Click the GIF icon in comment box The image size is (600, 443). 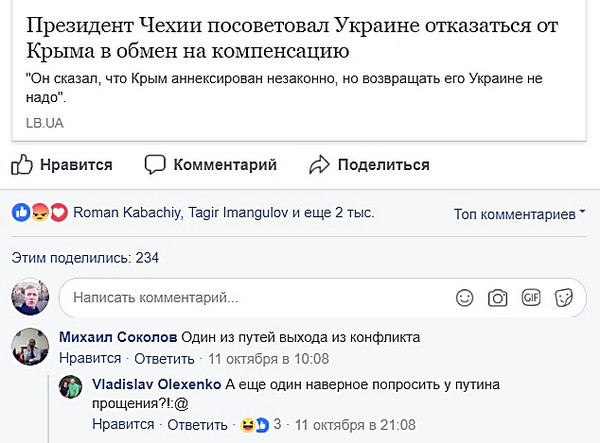[530, 298]
